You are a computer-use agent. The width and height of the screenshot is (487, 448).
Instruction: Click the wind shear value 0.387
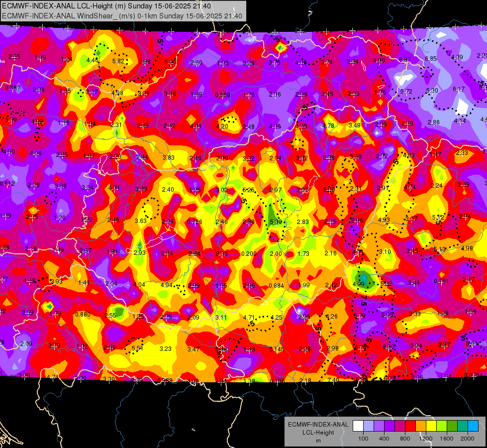point(13,88)
